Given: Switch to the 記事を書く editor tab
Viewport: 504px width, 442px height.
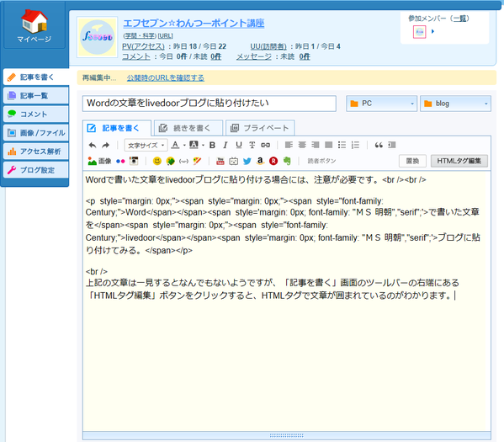Looking at the screenshot, I should 116,128.
